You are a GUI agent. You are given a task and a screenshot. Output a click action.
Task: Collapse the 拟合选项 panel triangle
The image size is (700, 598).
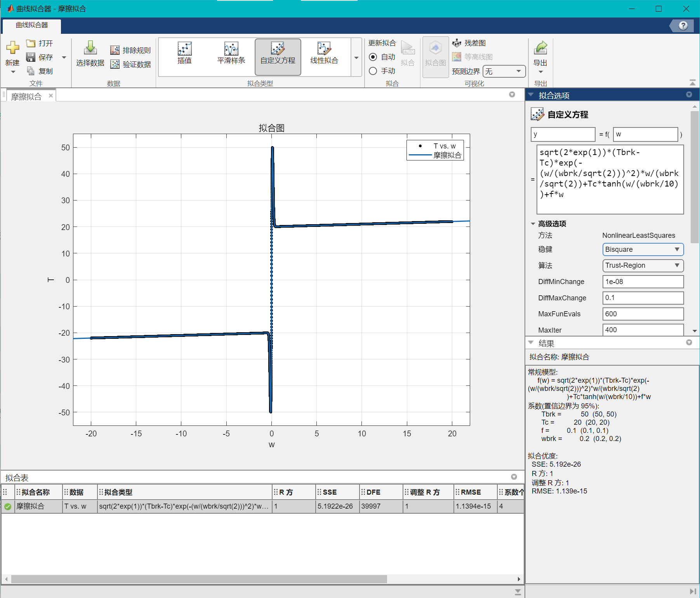tap(531, 95)
